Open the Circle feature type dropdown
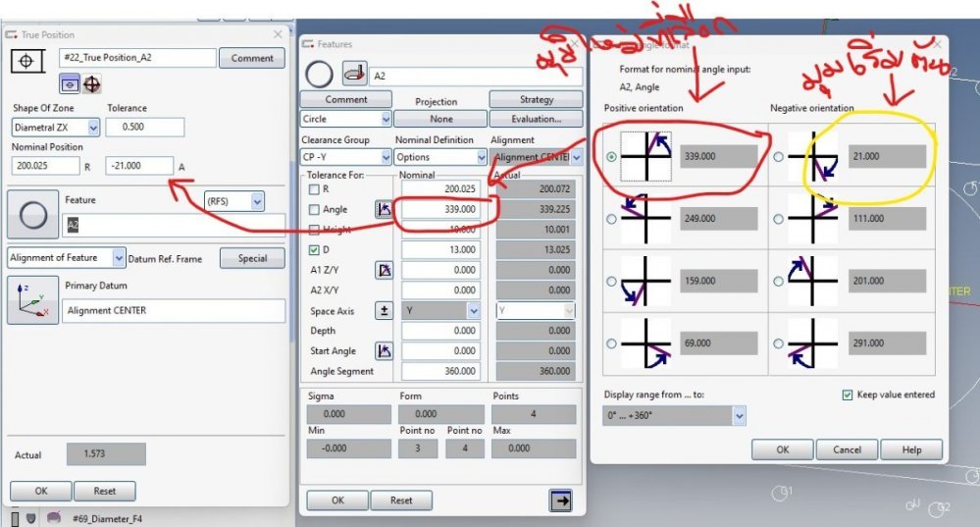The height and width of the screenshot is (527, 980). (386, 119)
